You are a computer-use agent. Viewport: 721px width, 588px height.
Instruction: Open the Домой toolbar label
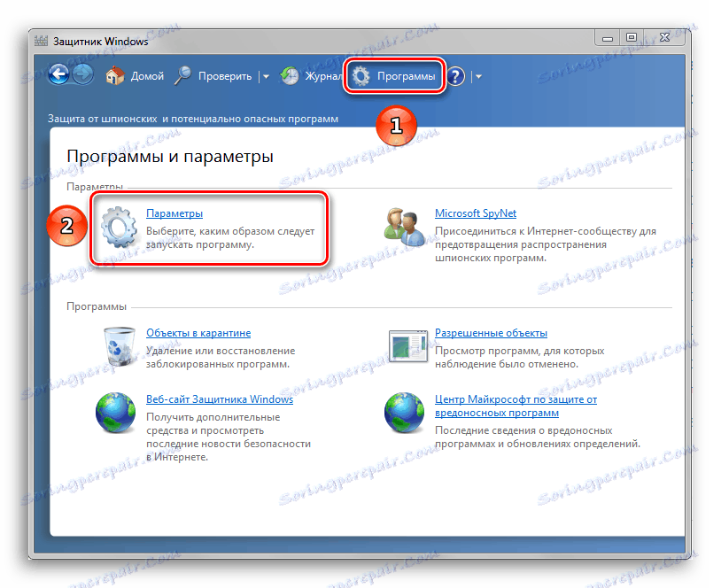click(x=147, y=76)
